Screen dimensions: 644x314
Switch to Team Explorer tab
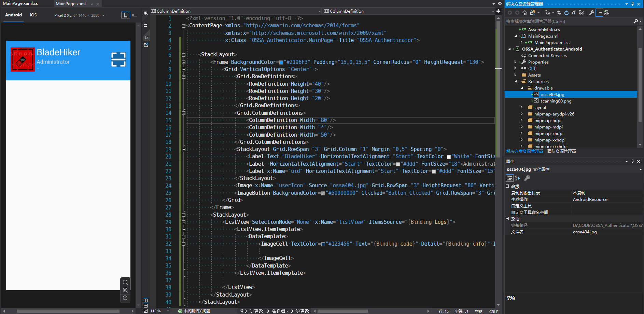[x=562, y=151]
